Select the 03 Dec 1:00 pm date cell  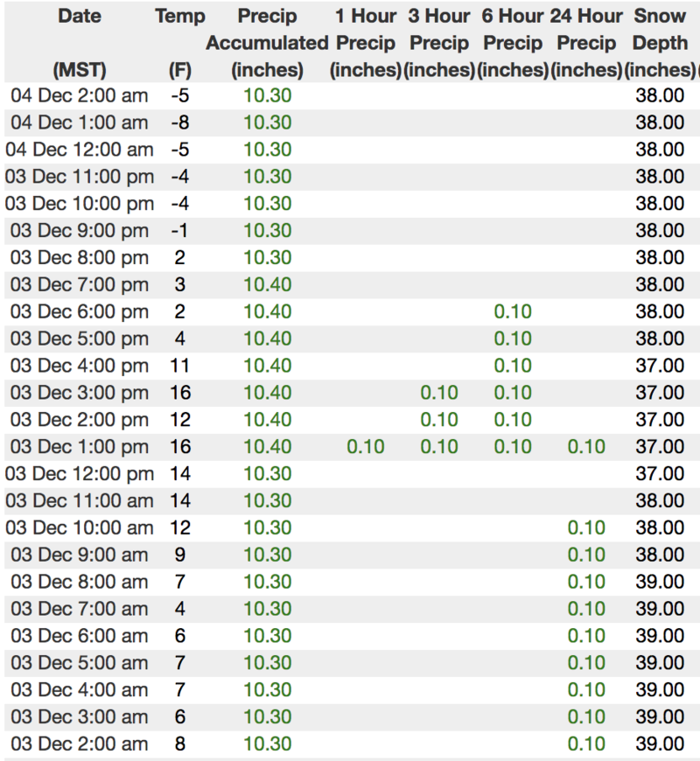[x=80, y=447]
